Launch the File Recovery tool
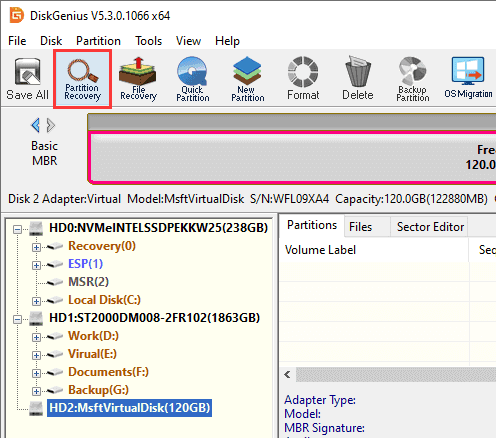Image resolution: width=496 pixels, height=438 pixels. [138, 79]
